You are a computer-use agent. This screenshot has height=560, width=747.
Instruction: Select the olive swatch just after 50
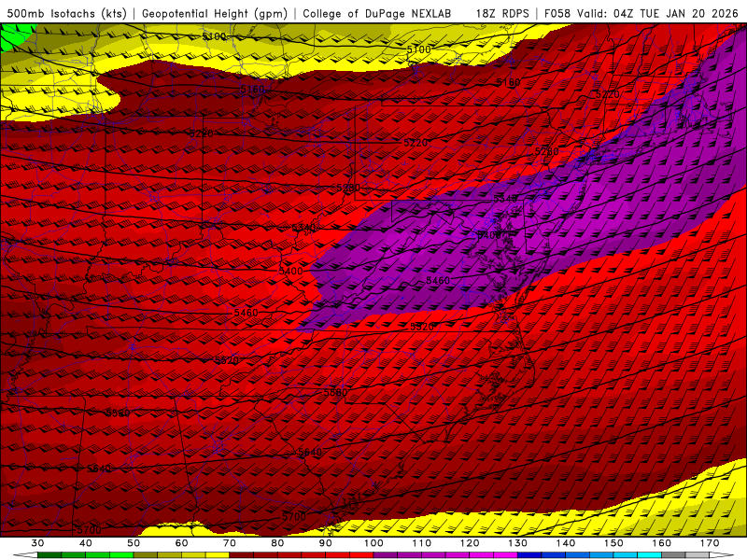(146, 554)
